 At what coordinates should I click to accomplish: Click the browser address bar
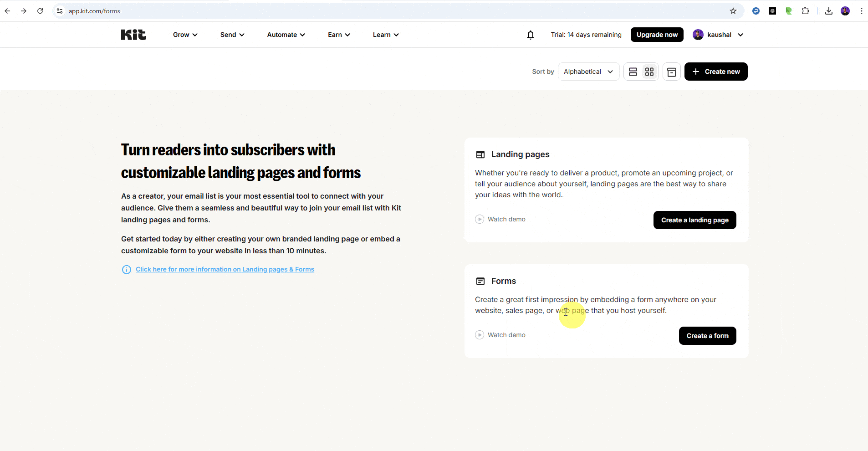point(364,11)
